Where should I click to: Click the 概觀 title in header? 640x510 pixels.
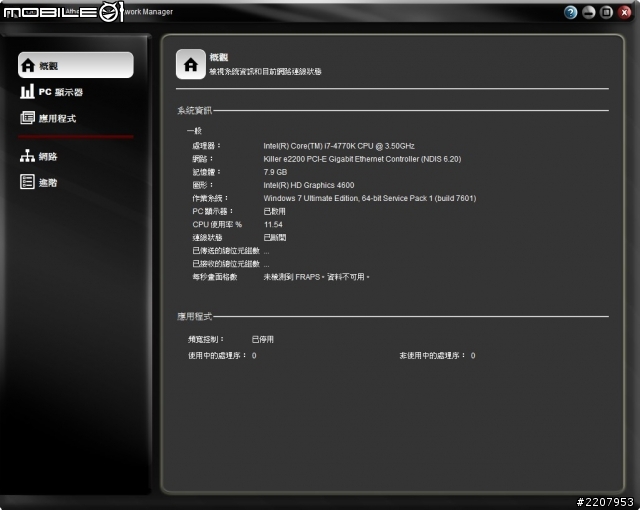tap(219, 57)
